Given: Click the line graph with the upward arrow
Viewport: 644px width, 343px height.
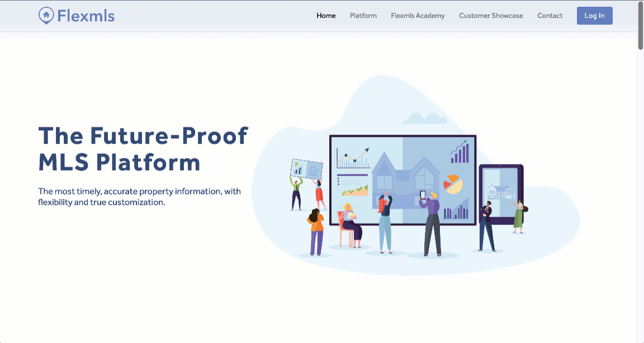Looking at the screenshot, I should [353, 158].
